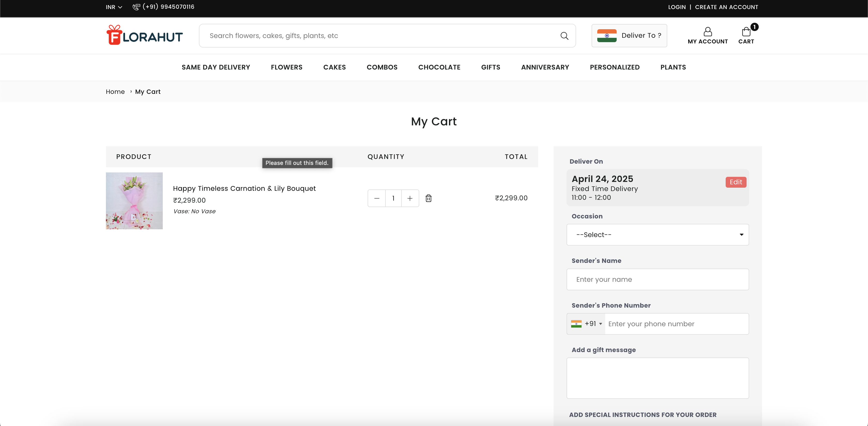Open the ANNIVERSARY menu
Screen dimensions: 868x426
(545, 67)
